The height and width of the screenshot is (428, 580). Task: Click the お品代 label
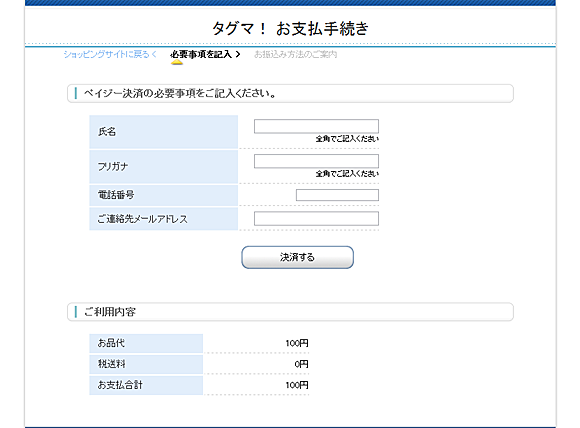[x=111, y=343]
